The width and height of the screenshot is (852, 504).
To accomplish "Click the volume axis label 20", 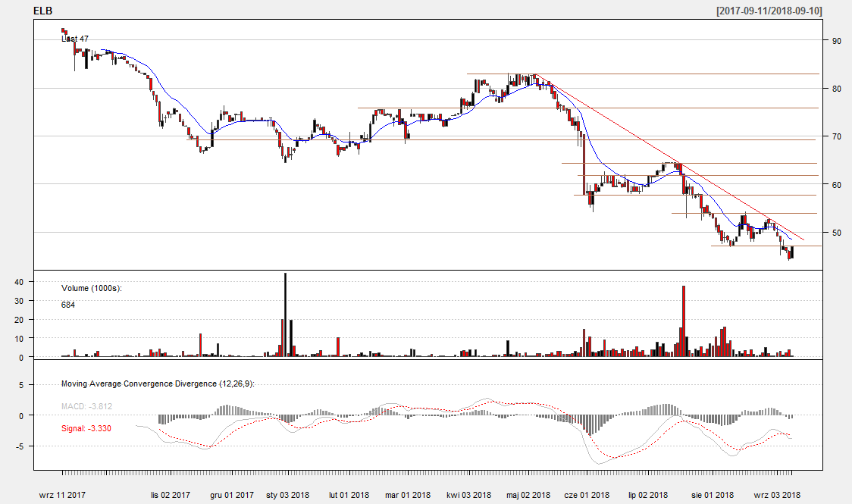I will (19, 320).
